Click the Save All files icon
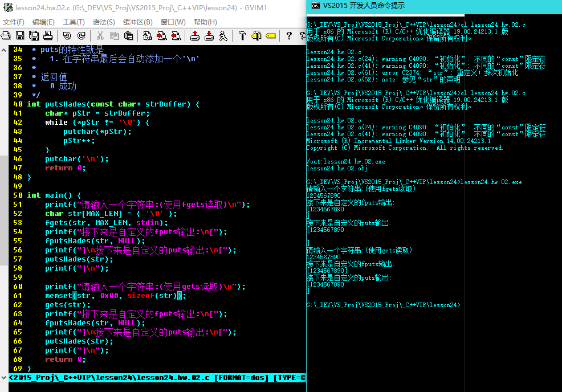562x392 pixels. click(x=34, y=36)
